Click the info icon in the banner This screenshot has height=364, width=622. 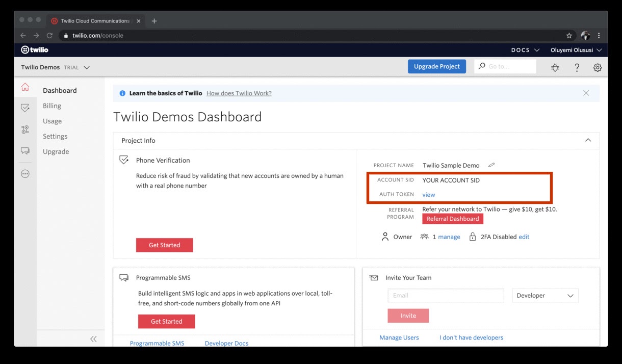122,93
